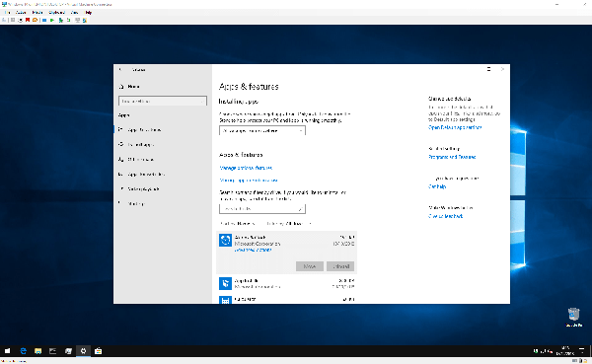The height and width of the screenshot is (364, 592).
Task: Open Microsoft Store from the taskbar
Action: [98, 351]
